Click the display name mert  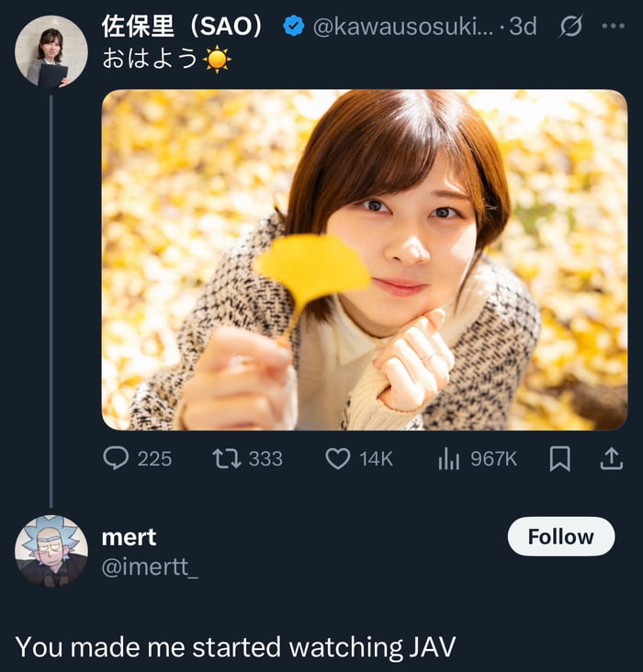(129, 537)
